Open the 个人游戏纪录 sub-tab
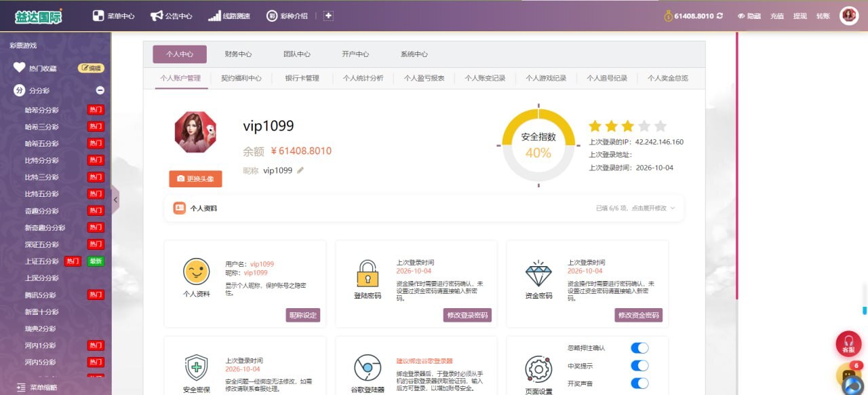868x395 pixels. click(546, 78)
